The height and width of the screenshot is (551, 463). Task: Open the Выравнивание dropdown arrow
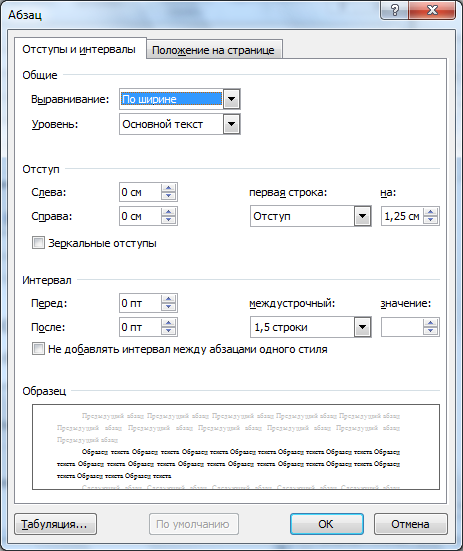click(x=232, y=99)
